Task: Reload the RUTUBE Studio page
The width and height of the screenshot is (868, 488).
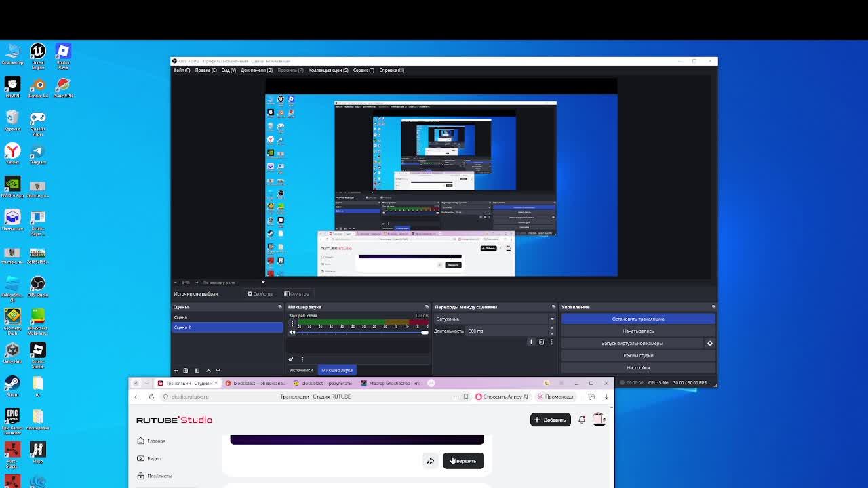Action: coord(151,396)
